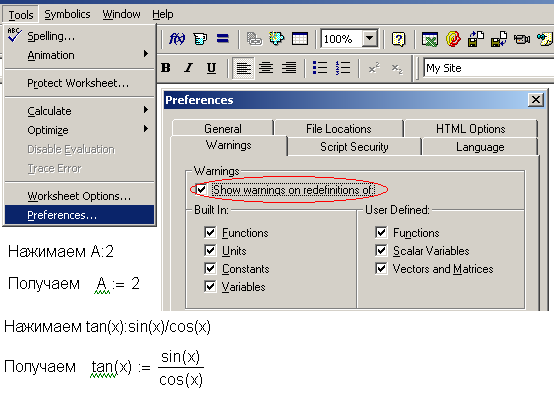
Task: Click the Insert Component icon
Action: (x=254, y=39)
